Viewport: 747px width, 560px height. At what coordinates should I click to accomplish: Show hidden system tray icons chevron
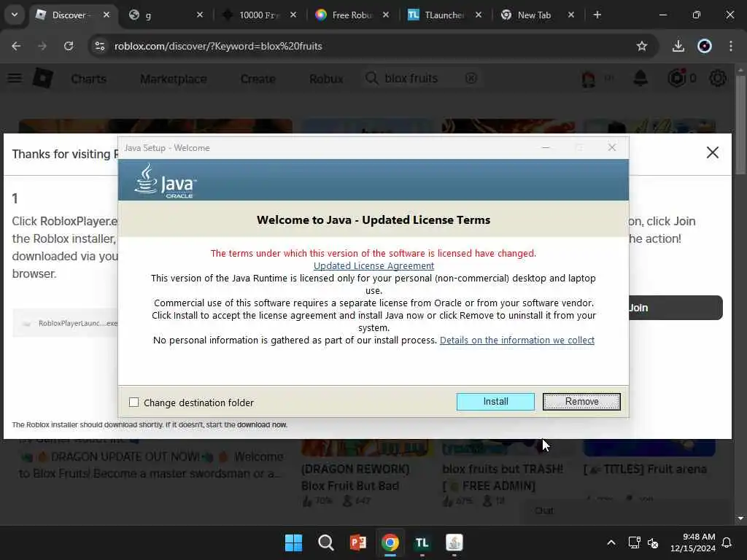611,542
